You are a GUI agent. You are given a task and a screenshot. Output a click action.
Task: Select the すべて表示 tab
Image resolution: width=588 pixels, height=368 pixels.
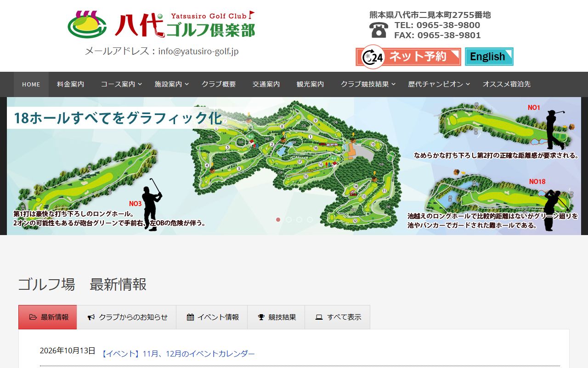[338, 317]
